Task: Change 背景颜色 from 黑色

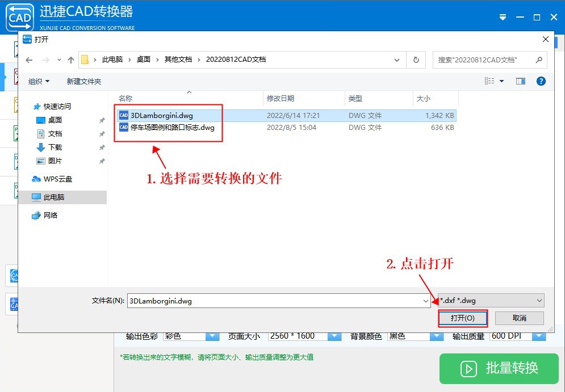Action: click(x=437, y=335)
